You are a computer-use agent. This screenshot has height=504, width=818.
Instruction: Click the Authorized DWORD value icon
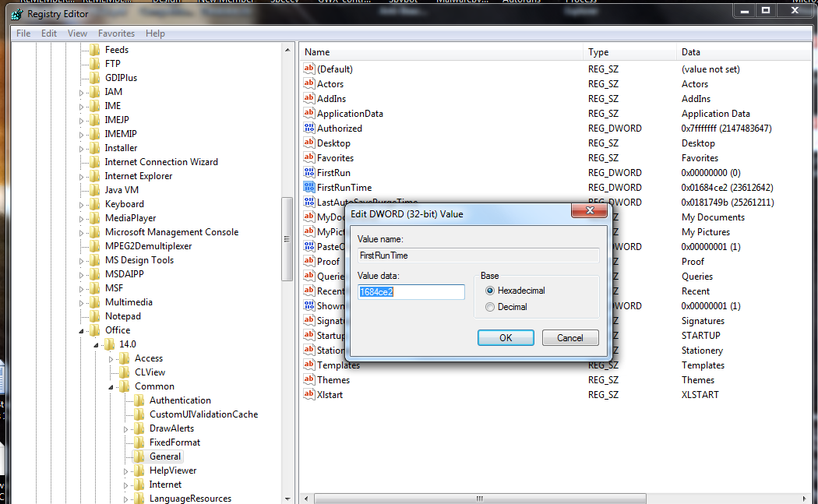click(x=309, y=129)
